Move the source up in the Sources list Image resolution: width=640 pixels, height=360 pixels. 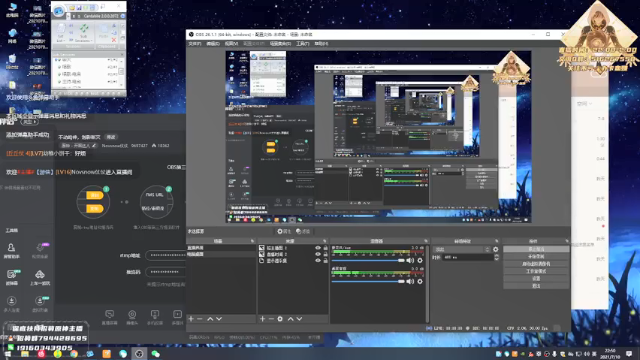[x=290, y=319]
